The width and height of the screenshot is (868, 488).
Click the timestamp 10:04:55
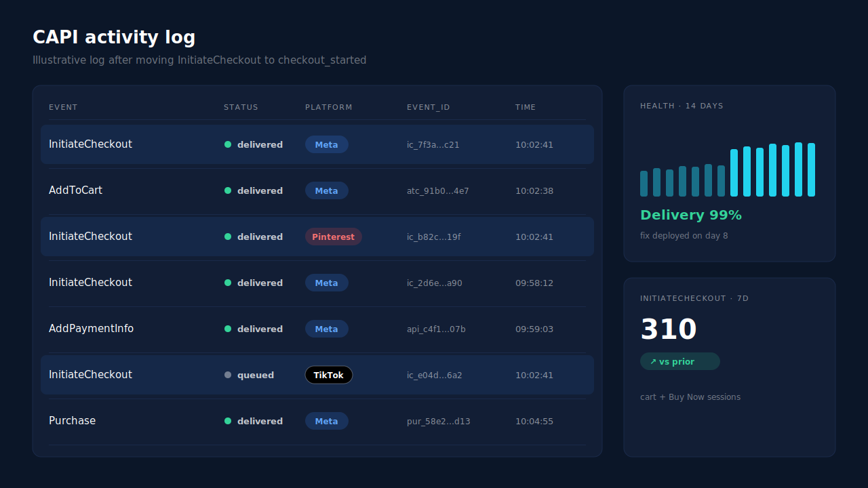click(x=534, y=421)
